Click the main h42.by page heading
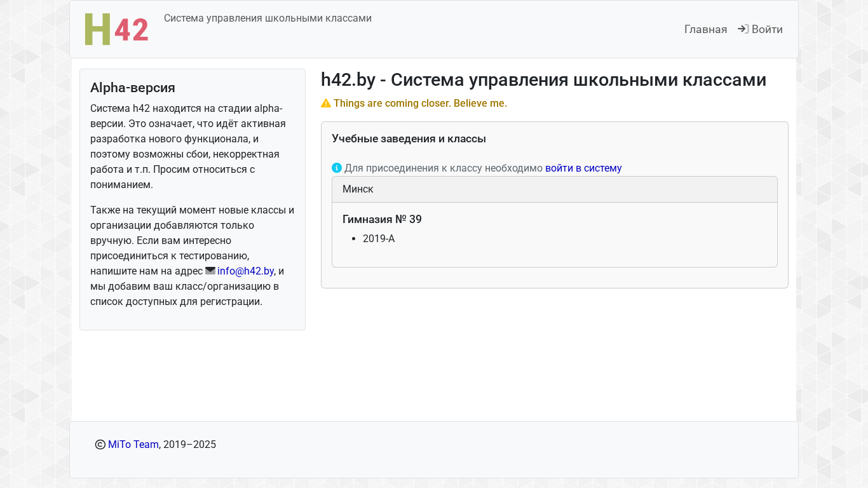 tap(543, 80)
